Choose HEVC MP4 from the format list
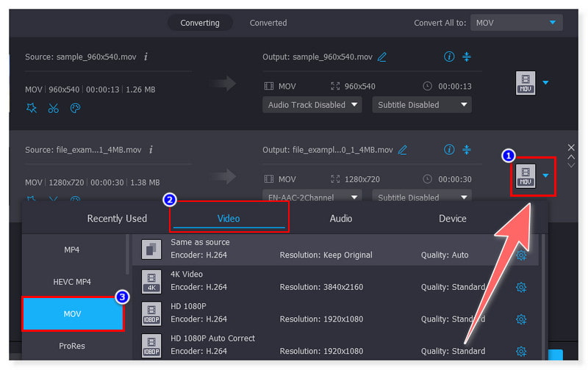This screenshot has height=370, width=588. click(72, 282)
